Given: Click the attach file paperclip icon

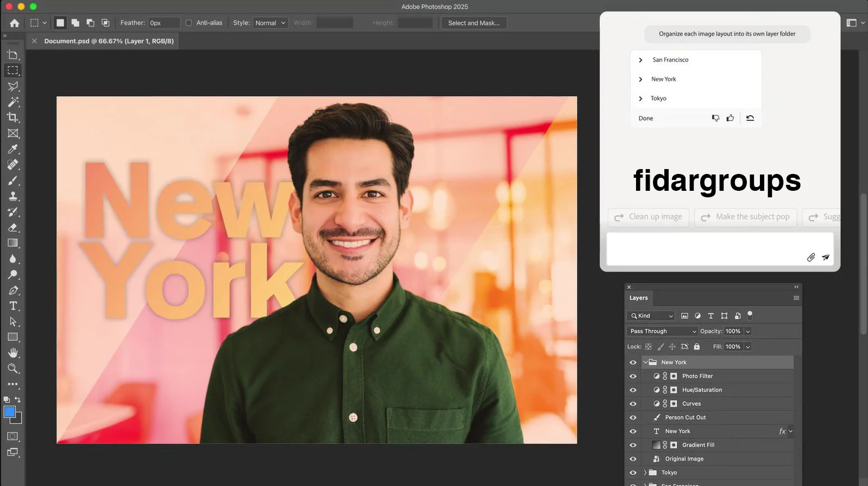Looking at the screenshot, I should 811,257.
